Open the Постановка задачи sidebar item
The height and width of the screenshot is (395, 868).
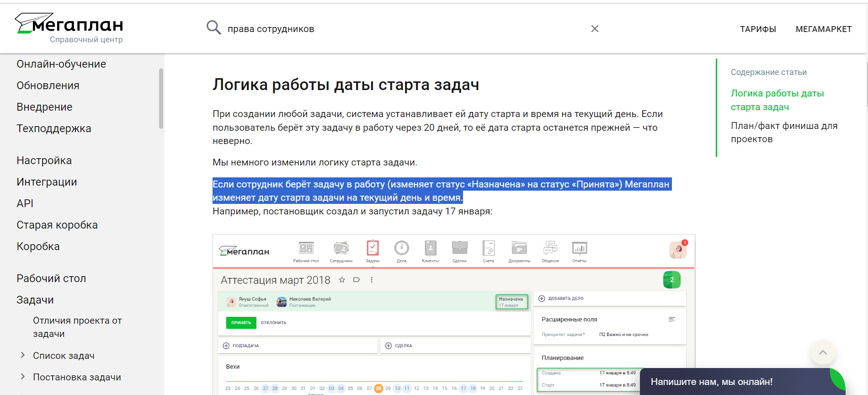(x=77, y=377)
